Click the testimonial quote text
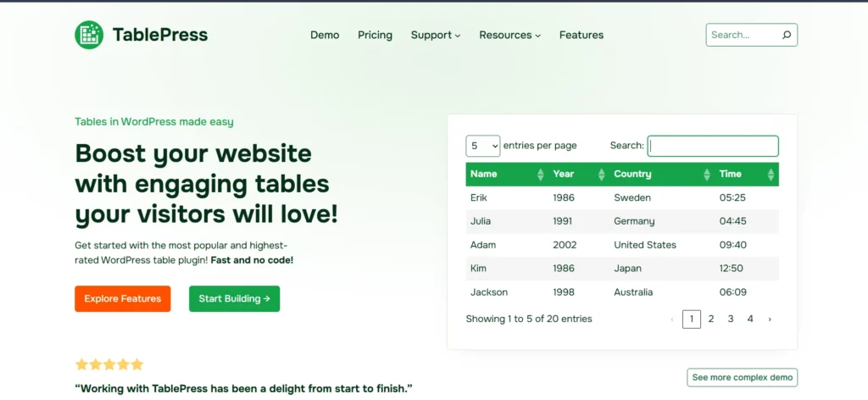Viewport: 868px width, 400px height. coord(244,388)
